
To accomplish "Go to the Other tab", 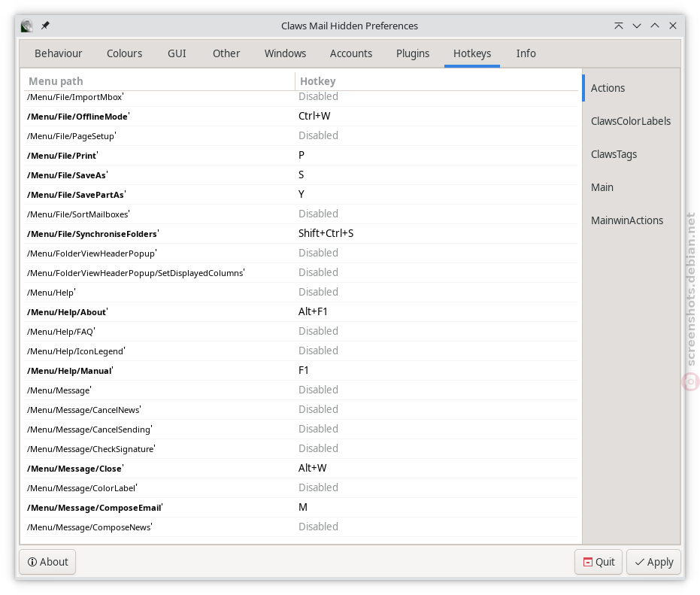I will tap(226, 53).
